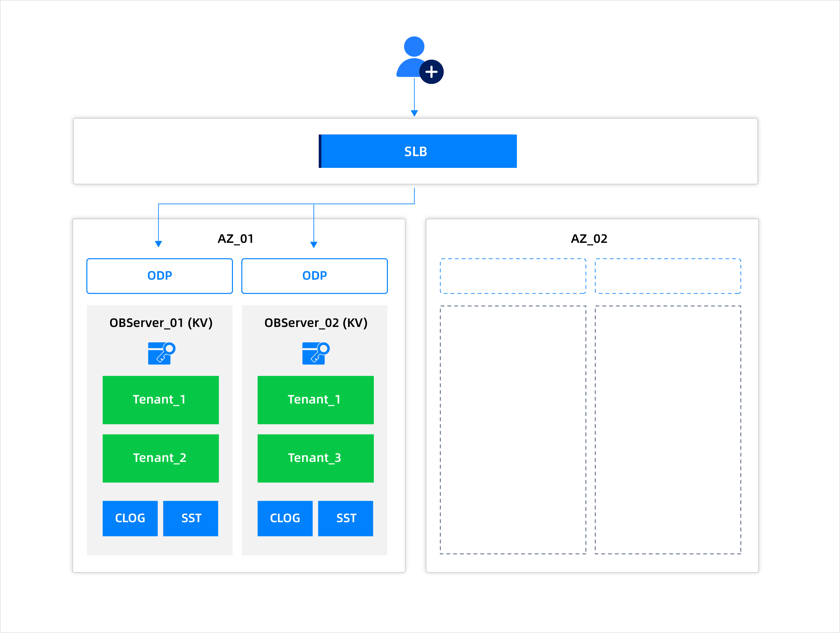Click the right ODP box in AZ_01

pos(314,276)
